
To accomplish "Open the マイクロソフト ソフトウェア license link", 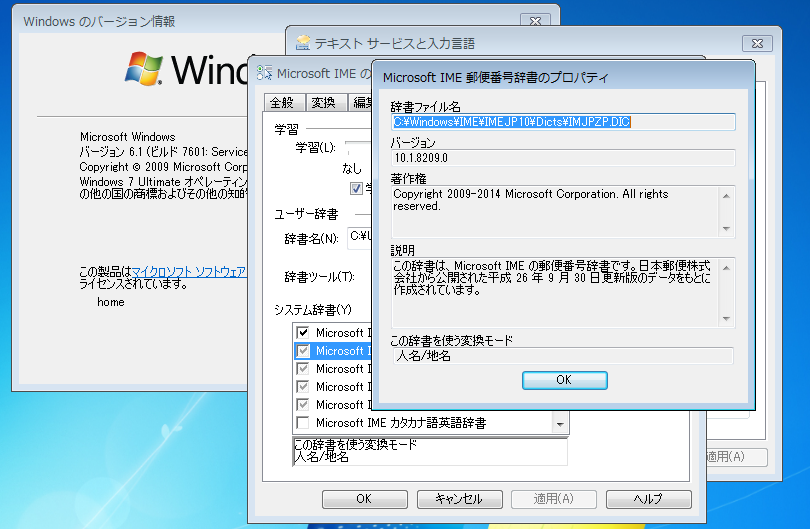I will tap(189, 271).
